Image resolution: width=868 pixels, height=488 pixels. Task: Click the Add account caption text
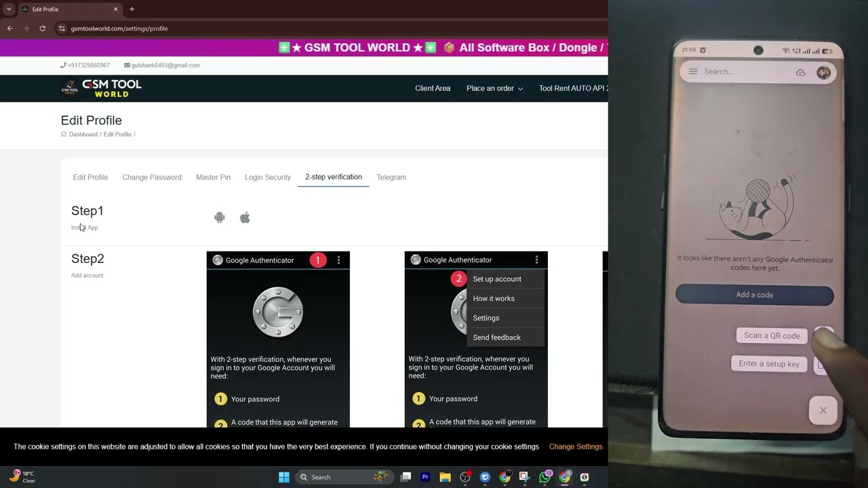pyautogui.click(x=87, y=275)
